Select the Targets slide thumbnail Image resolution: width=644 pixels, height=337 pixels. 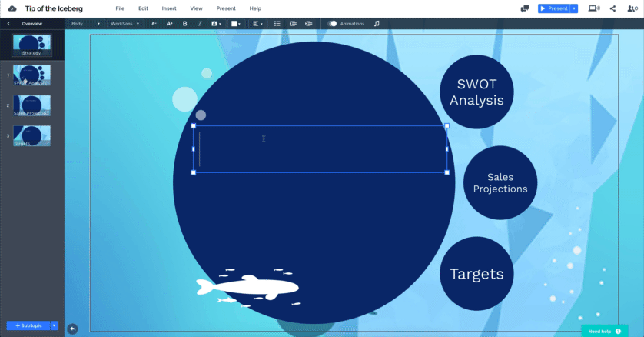click(32, 135)
